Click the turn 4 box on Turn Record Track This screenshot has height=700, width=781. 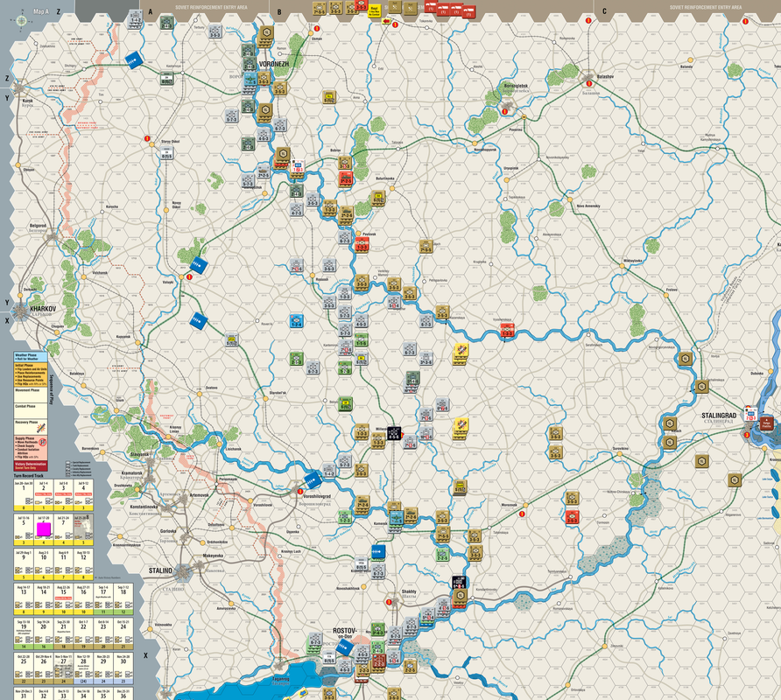coord(83,495)
